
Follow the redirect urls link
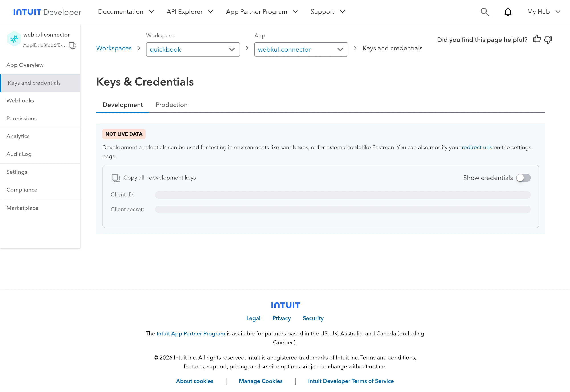coord(477,147)
